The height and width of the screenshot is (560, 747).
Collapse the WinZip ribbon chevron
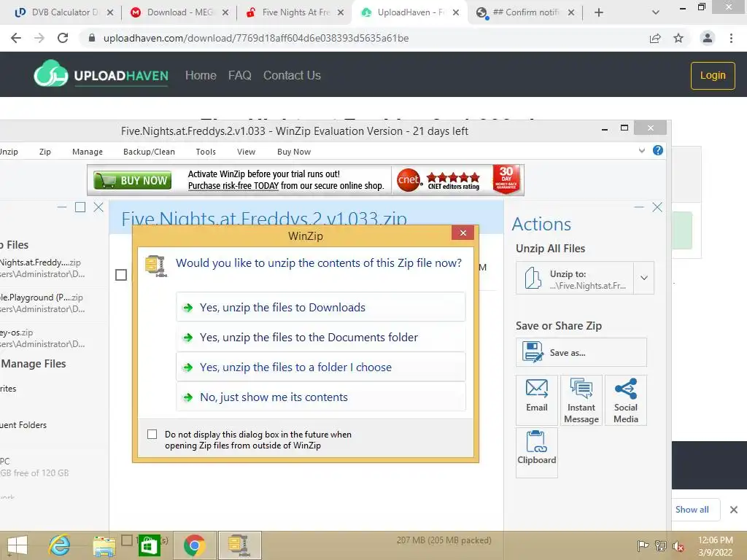pyautogui.click(x=642, y=150)
